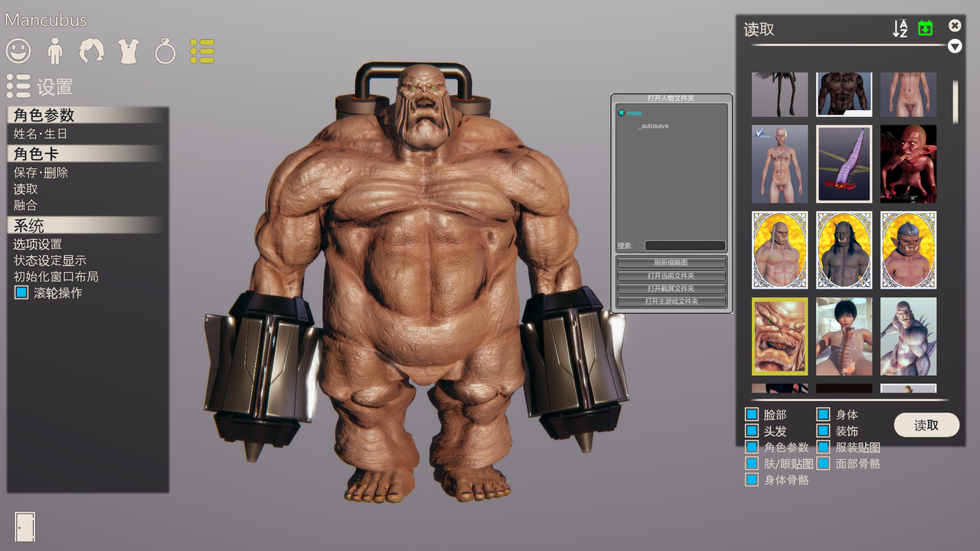Select 初始化窗口布局 to reset layout
The image size is (980, 551).
(x=56, y=276)
